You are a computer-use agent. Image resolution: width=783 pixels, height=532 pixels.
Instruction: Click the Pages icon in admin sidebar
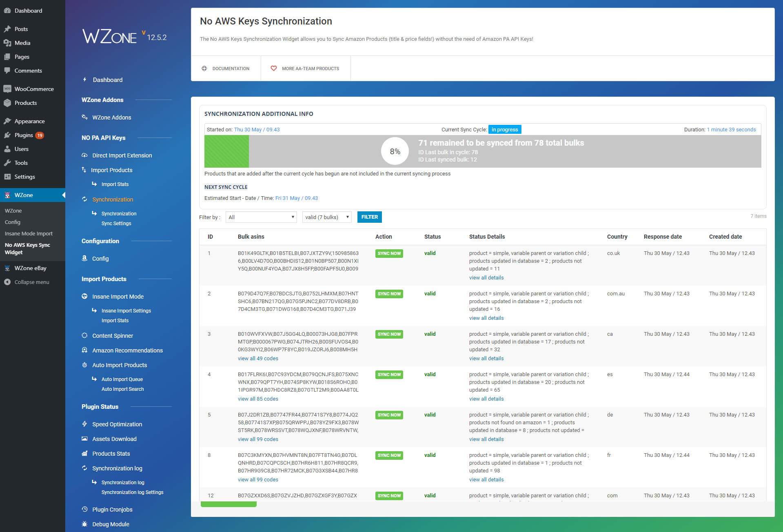click(x=7, y=57)
